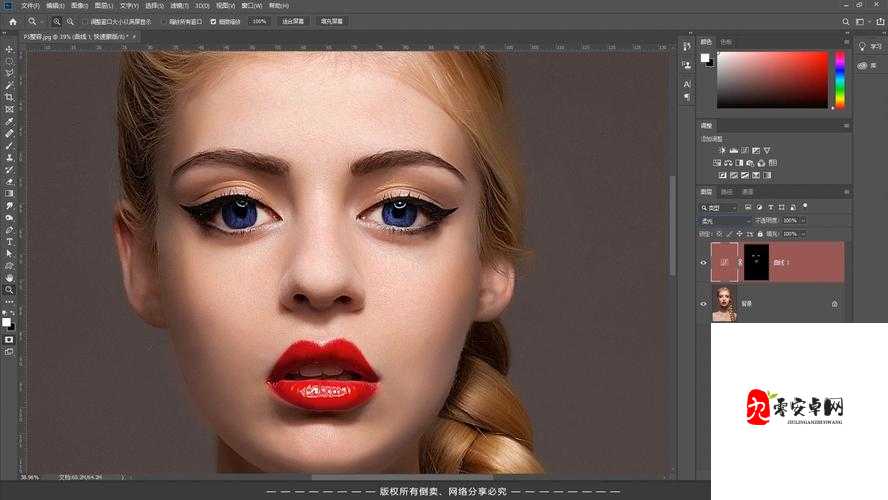Click the Fit Screen (适合屏幕) button

(293, 21)
